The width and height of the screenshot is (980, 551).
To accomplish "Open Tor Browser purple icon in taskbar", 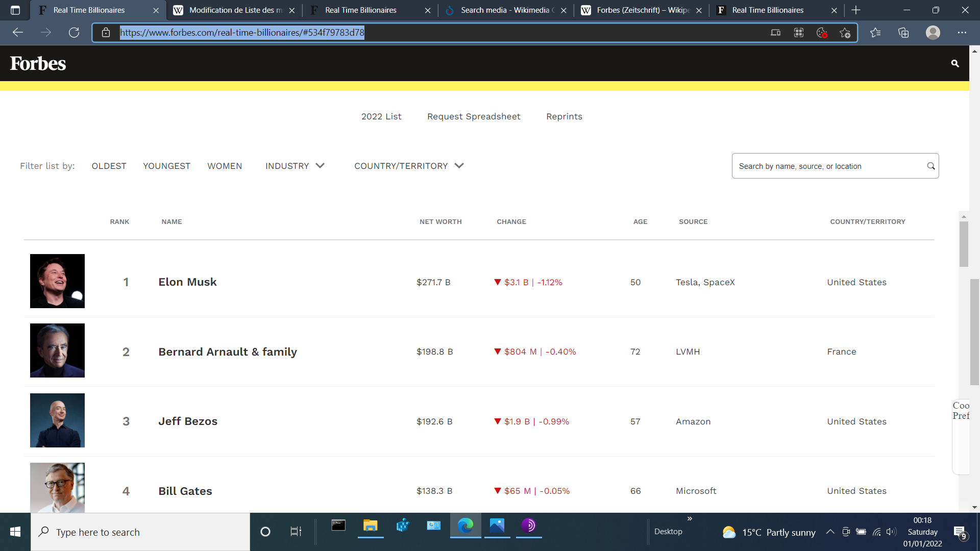I will pos(529,525).
